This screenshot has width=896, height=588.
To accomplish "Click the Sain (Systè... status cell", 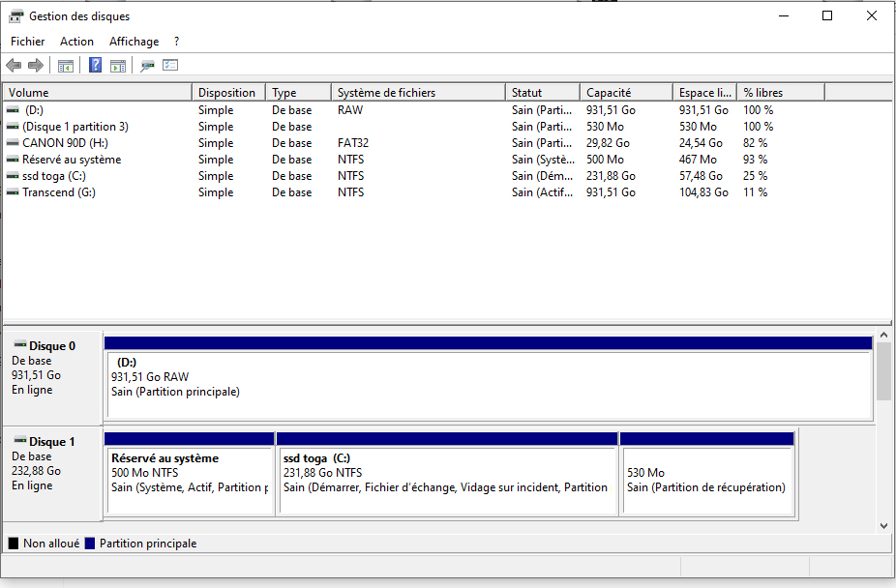I will point(543,160).
